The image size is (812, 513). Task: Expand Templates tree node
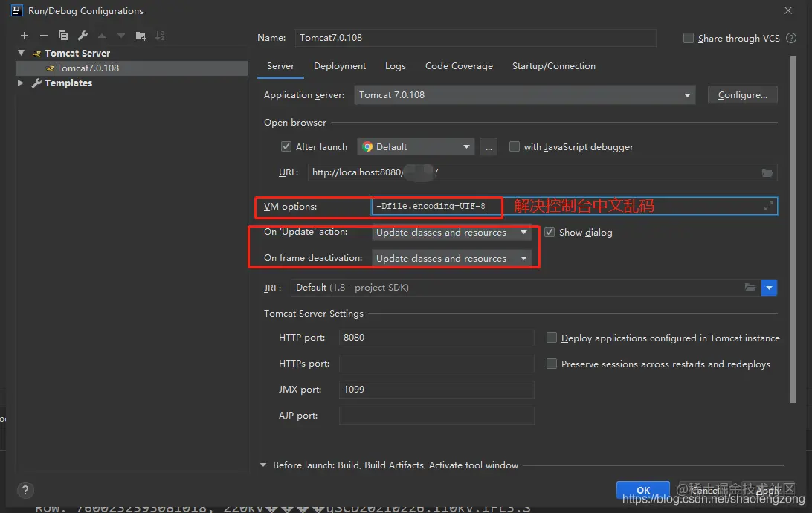click(21, 83)
